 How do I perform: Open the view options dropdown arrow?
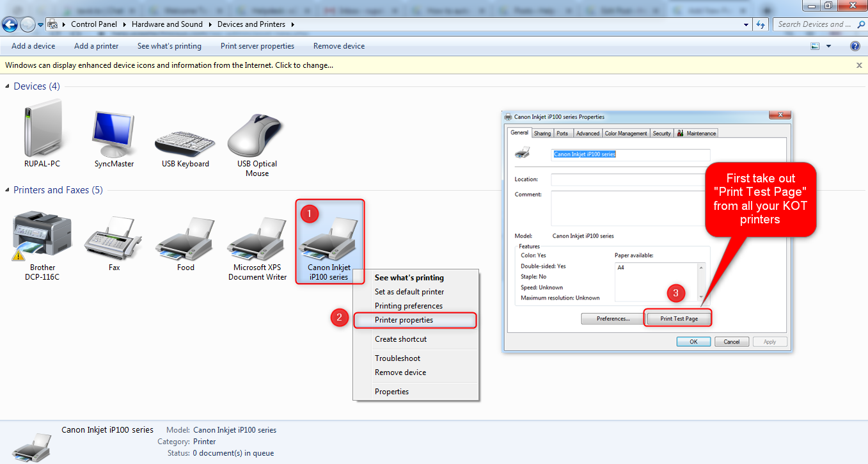click(x=829, y=46)
